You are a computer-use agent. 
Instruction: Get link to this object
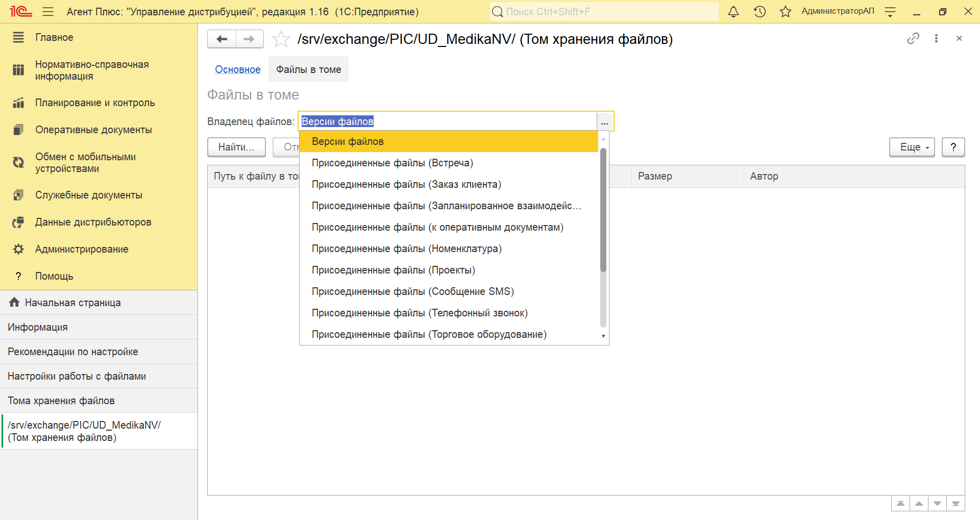(913, 38)
